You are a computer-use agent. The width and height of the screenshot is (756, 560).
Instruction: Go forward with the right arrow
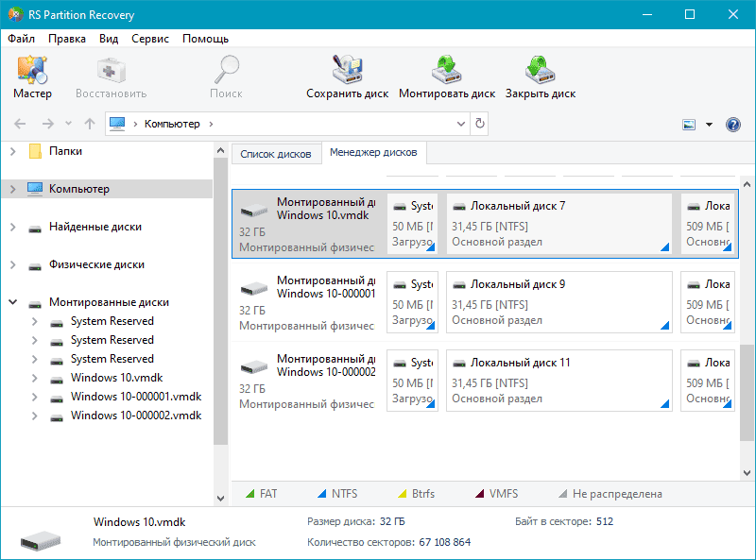(x=48, y=124)
